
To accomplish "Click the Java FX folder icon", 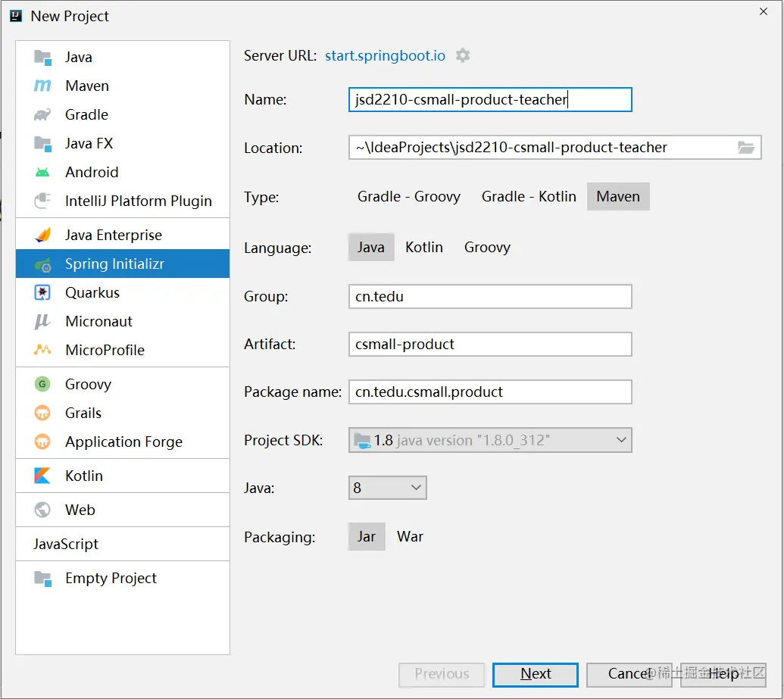I will point(42,144).
